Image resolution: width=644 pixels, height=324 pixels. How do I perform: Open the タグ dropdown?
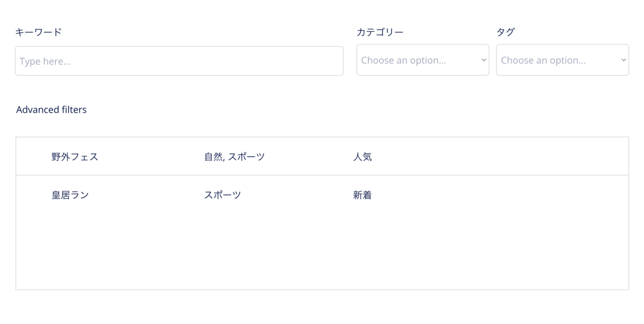[x=562, y=60]
